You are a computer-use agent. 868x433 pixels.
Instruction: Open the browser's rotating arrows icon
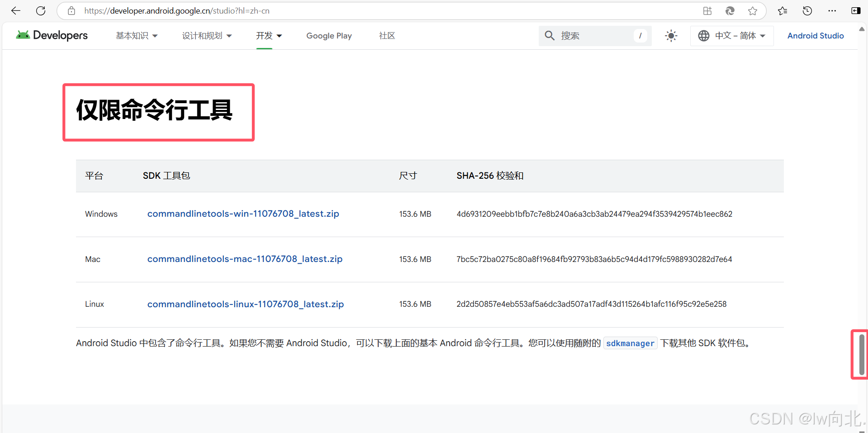tap(730, 11)
